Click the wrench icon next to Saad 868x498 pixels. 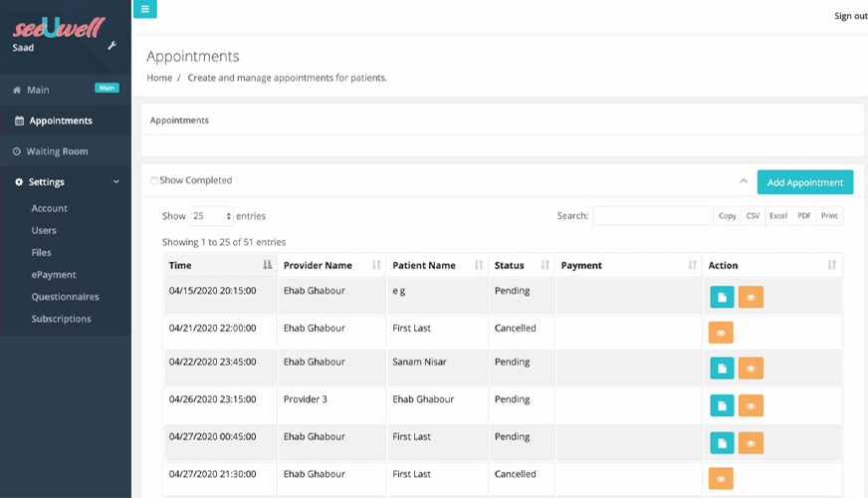(x=112, y=46)
